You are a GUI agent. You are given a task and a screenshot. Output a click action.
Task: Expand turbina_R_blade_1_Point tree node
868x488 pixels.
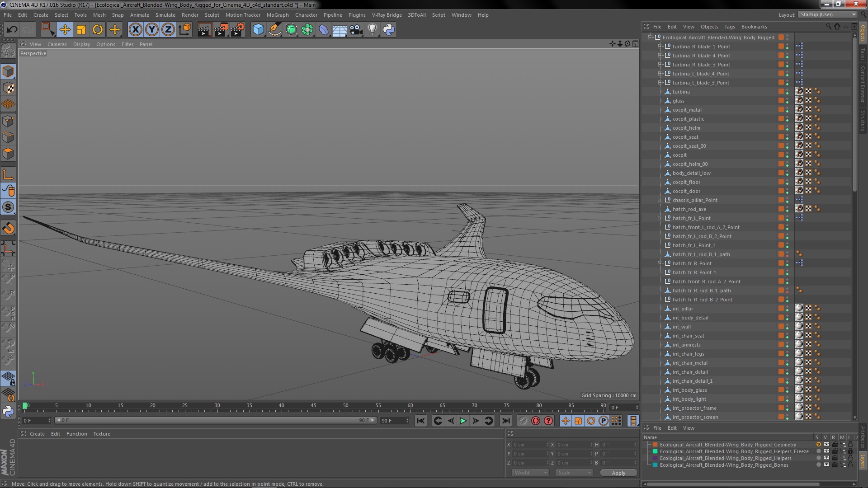[660, 47]
